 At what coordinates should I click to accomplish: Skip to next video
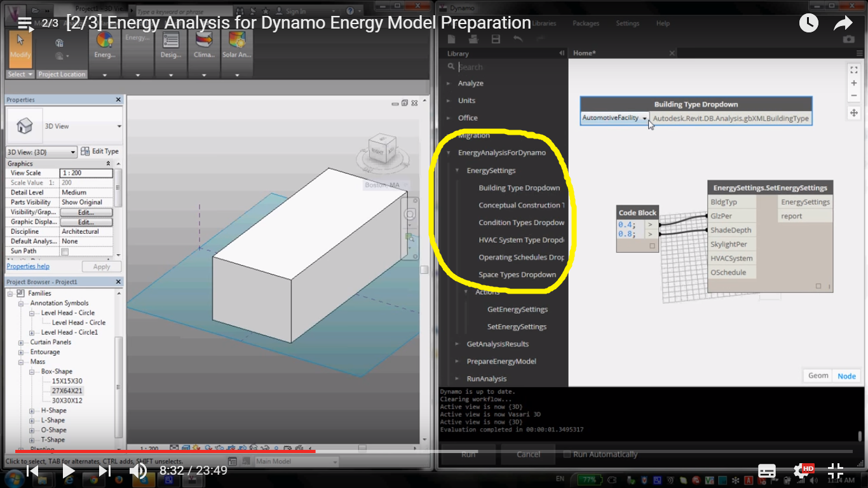pos(105,471)
